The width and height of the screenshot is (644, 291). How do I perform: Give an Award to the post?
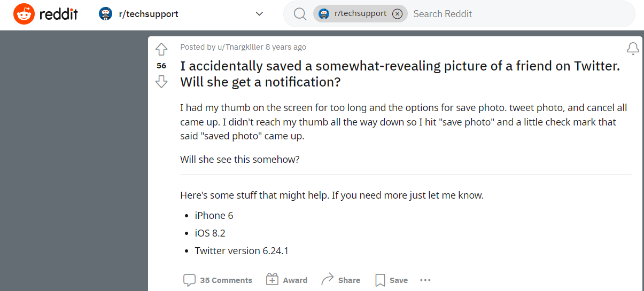coord(287,280)
